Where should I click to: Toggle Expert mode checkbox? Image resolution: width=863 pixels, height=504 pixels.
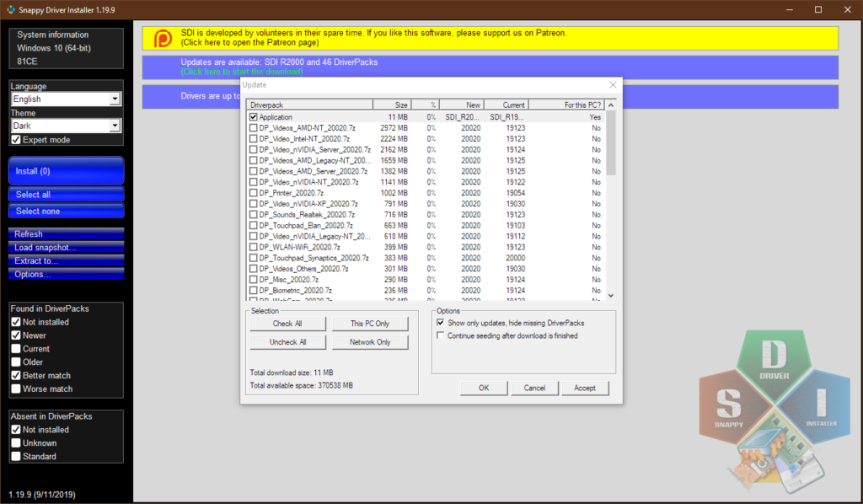pos(16,140)
